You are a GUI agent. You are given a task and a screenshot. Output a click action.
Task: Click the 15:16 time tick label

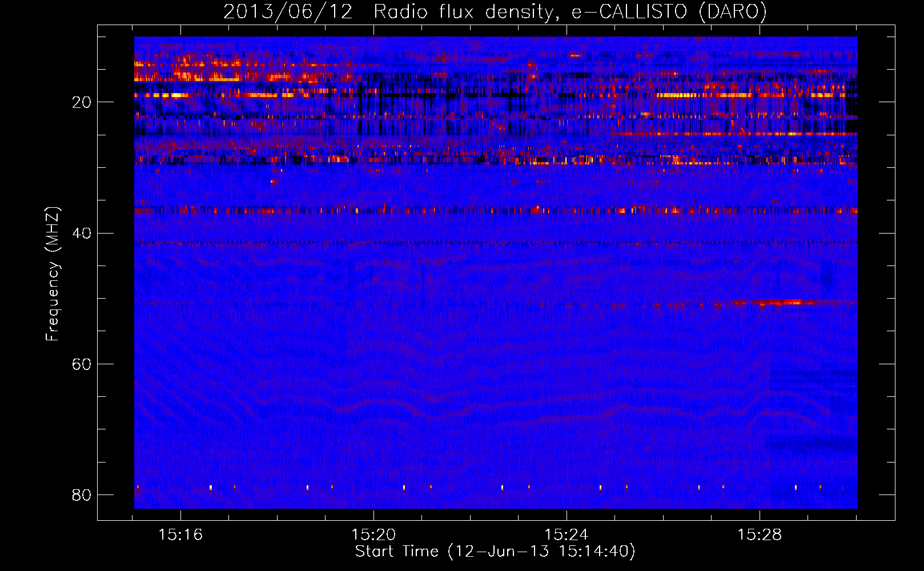tap(180, 535)
